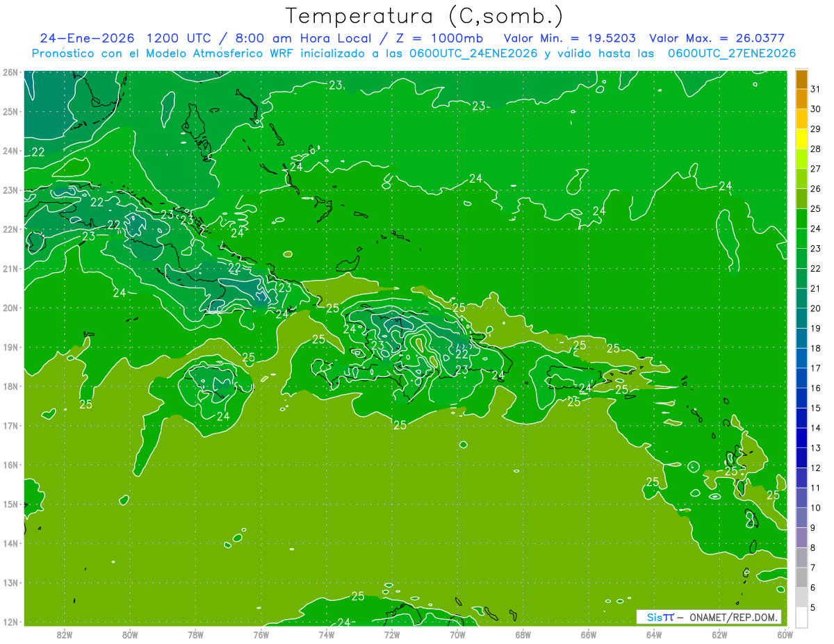Image resolution: width=834 pixels, height=644 pixels.
Task: Click color scale label "21"
Action: click(815, 288)
